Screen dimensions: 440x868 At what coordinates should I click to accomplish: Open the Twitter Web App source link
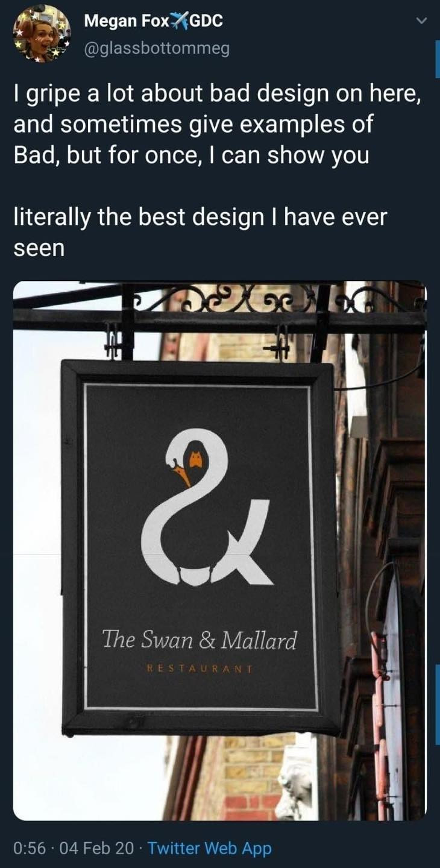click(210, 848)
